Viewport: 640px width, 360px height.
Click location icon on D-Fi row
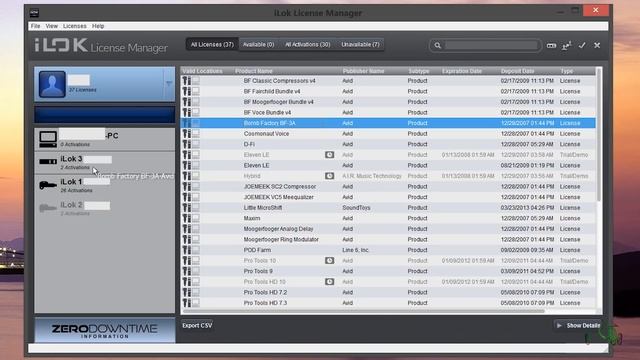click(x=191, y=144)
